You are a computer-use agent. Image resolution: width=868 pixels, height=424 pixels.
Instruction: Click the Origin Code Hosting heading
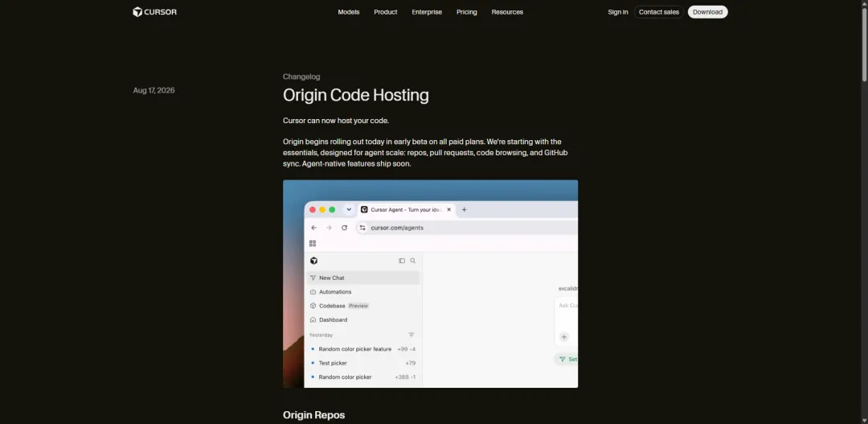pos(356,95)
